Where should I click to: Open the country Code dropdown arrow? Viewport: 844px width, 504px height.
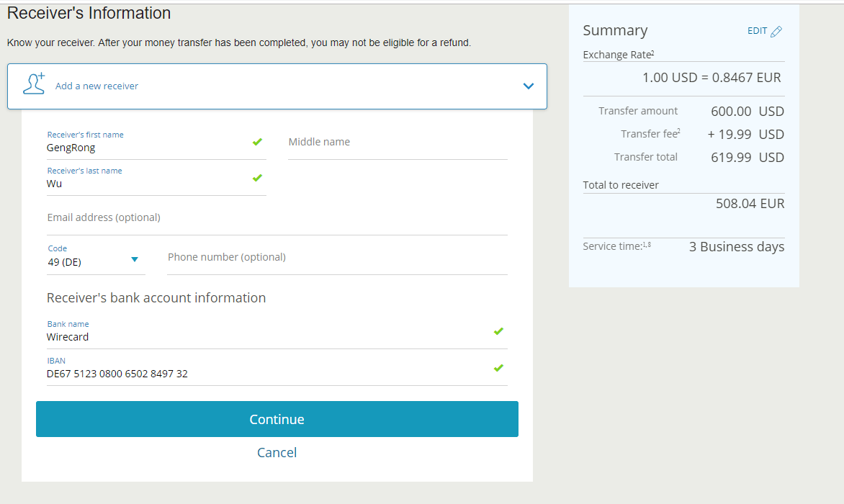(135, 260)
